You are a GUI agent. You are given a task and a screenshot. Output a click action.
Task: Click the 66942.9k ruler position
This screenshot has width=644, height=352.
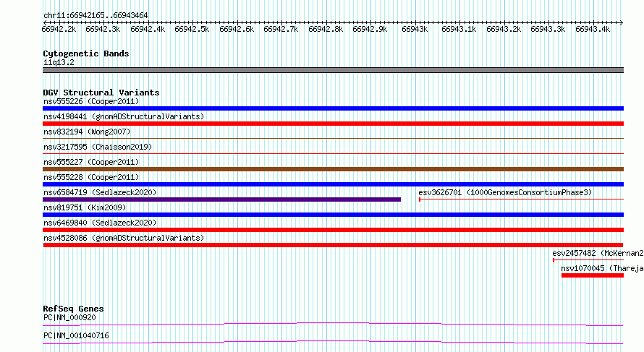(x=370, y=29)
